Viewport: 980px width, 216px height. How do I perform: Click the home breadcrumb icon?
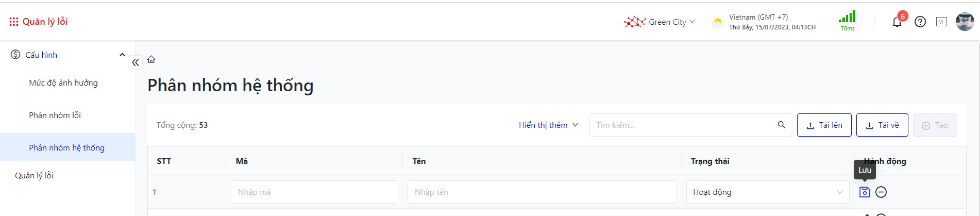point(151,59)
